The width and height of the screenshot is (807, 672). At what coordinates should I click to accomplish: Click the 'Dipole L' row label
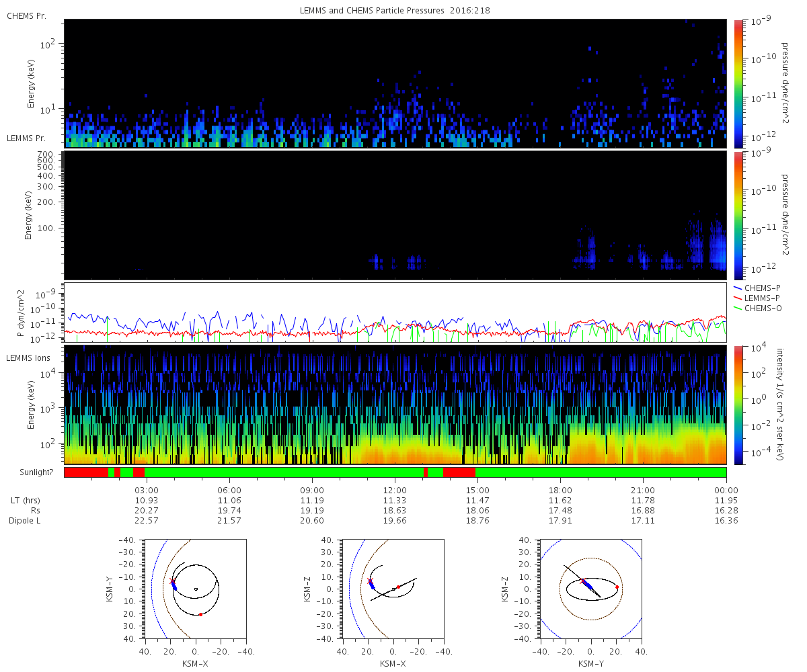pos(26,521)
